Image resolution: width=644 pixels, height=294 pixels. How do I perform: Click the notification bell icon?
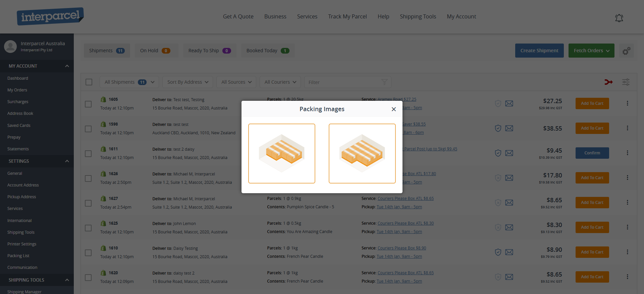[619, 18]
